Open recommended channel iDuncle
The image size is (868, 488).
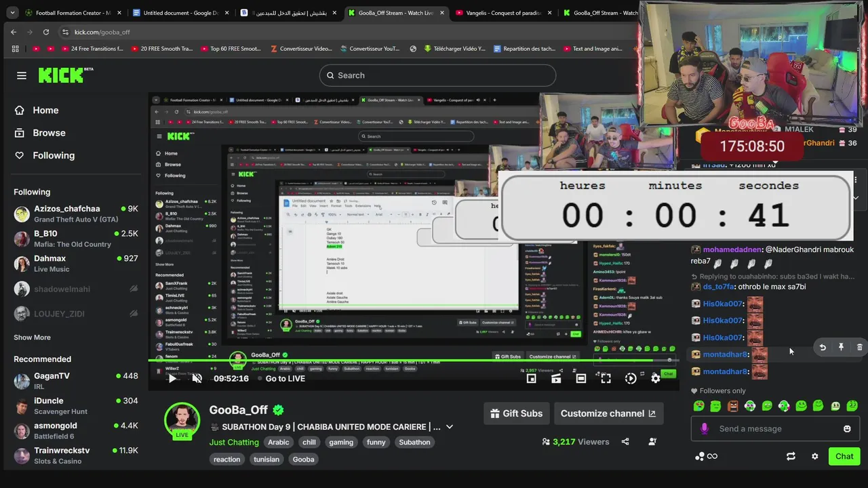click(x=76, y=406)
